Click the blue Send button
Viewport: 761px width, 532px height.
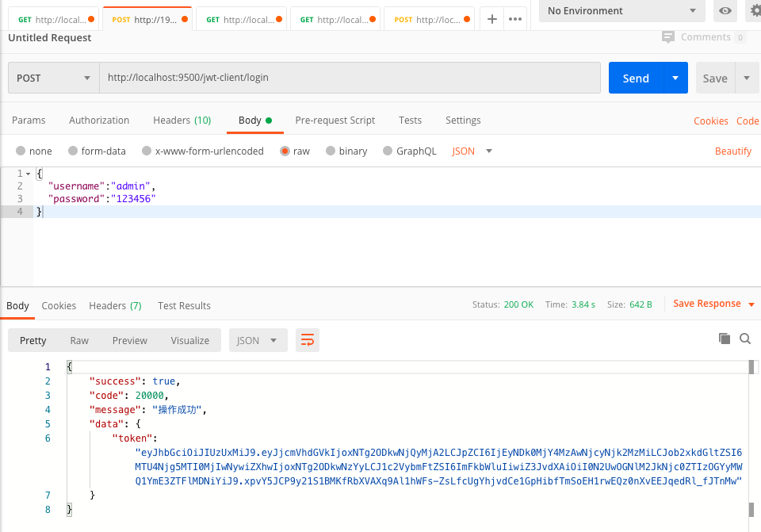[636, 78]
